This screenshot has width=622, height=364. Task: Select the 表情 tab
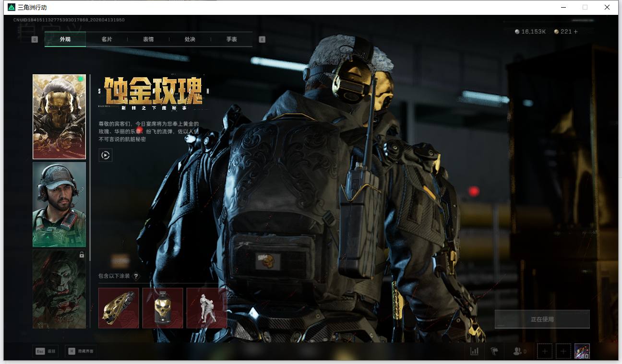coord(148,39)
